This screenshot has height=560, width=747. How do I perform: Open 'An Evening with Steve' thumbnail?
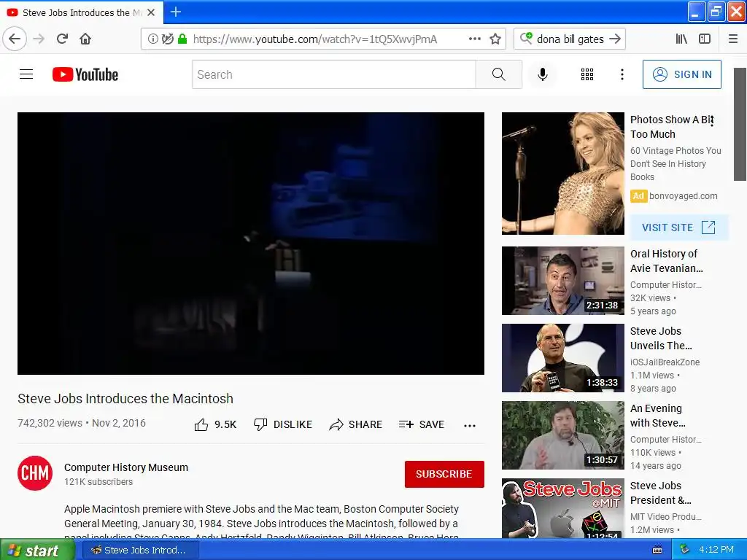(562, 435)
